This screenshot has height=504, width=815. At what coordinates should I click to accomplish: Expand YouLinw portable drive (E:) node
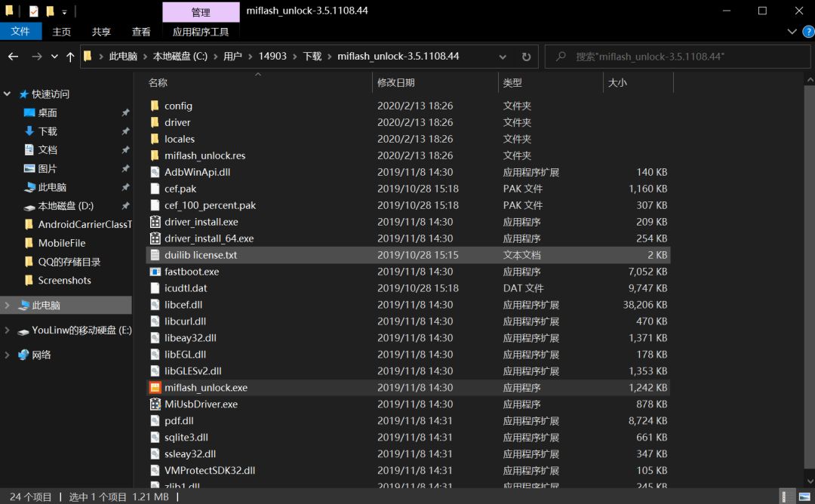click(8, 330)
